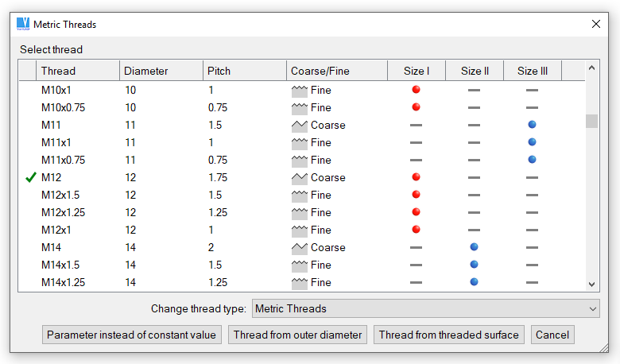The width and height of the screenshot is (620, 364).
Task: Cancel the thread selection dialog
Action: point(552,335)
